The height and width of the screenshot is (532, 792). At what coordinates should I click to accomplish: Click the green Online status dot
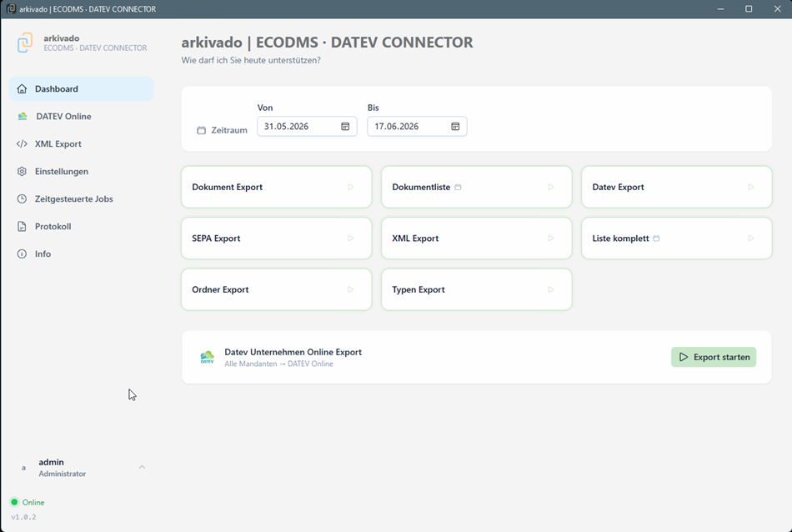point(14,502)
